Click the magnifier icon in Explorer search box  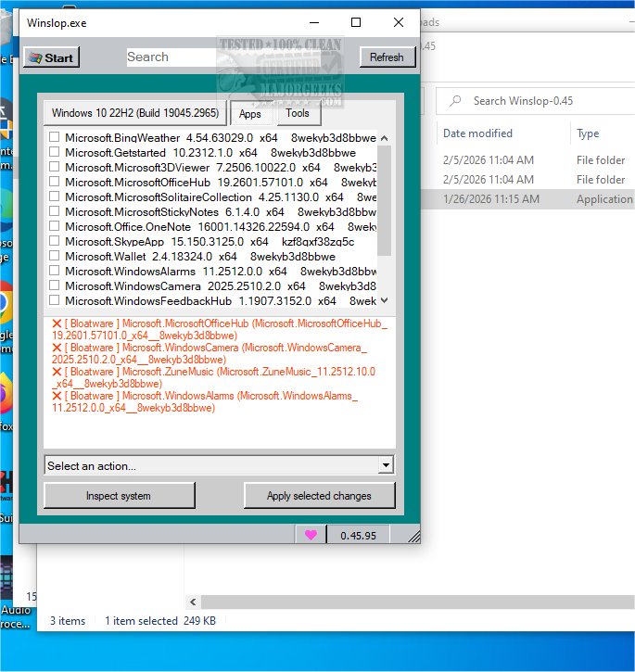pyautogui.click(x=455, y=101)
